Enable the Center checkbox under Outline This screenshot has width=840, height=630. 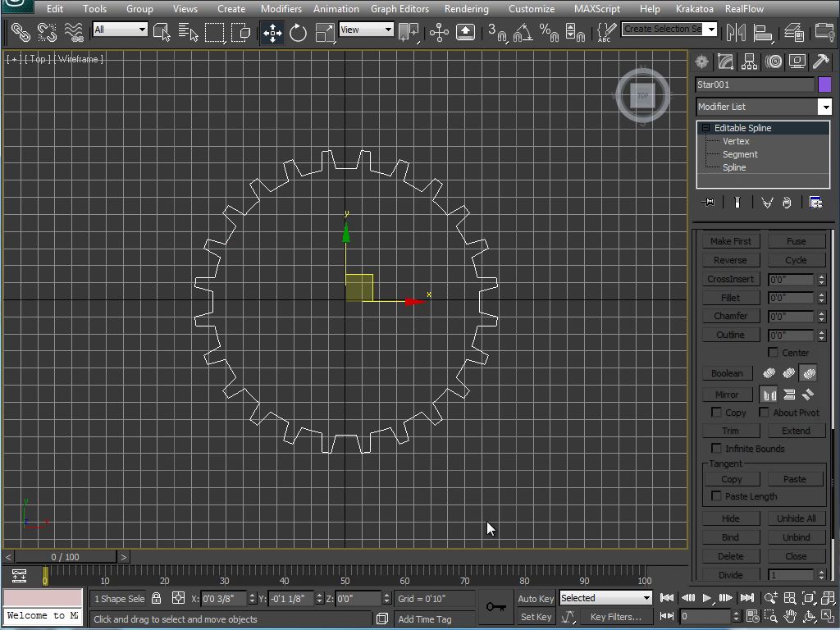[773, 352]
